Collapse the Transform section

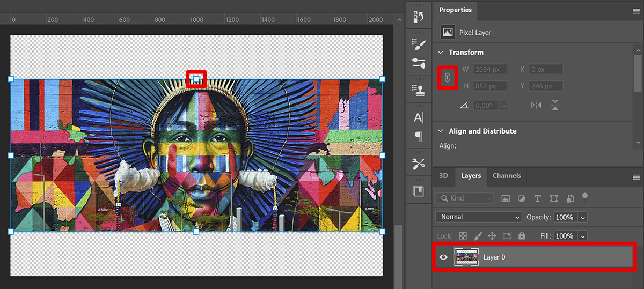441,53
